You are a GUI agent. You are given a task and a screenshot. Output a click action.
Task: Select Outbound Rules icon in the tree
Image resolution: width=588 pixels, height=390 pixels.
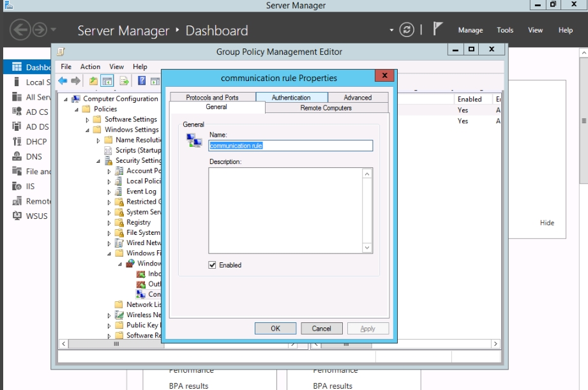[141, 284]
